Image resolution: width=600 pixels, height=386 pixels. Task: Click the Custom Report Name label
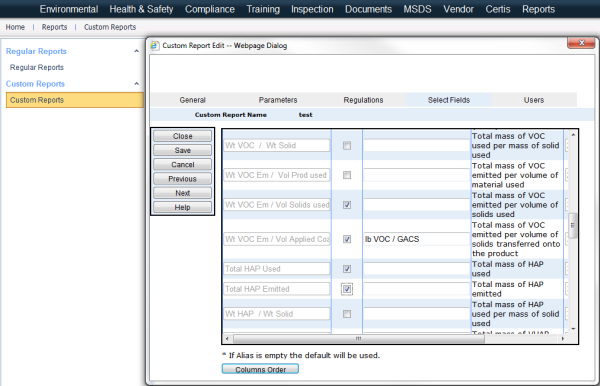(x=231, y=115)
